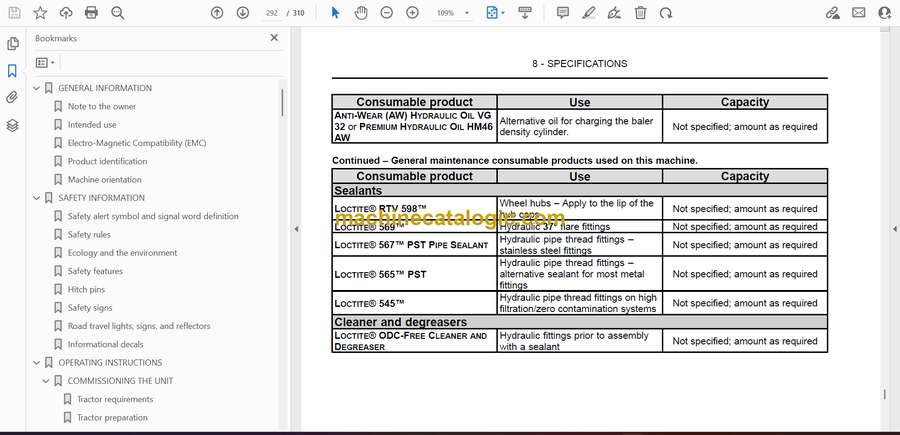This screenshot has height=435, width=900.
Task: Open Road travel lights, signs, and reflectors bookmark
Action: [x=139, y=326]
